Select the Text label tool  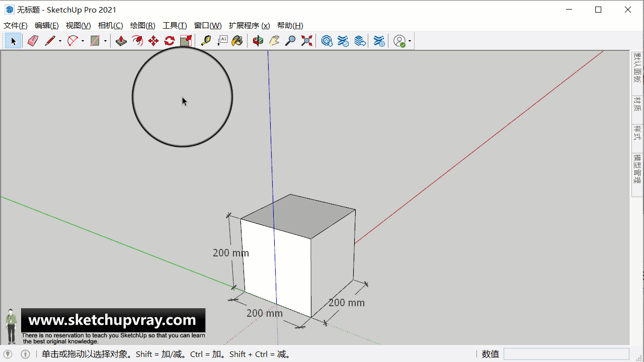point(222,41)
